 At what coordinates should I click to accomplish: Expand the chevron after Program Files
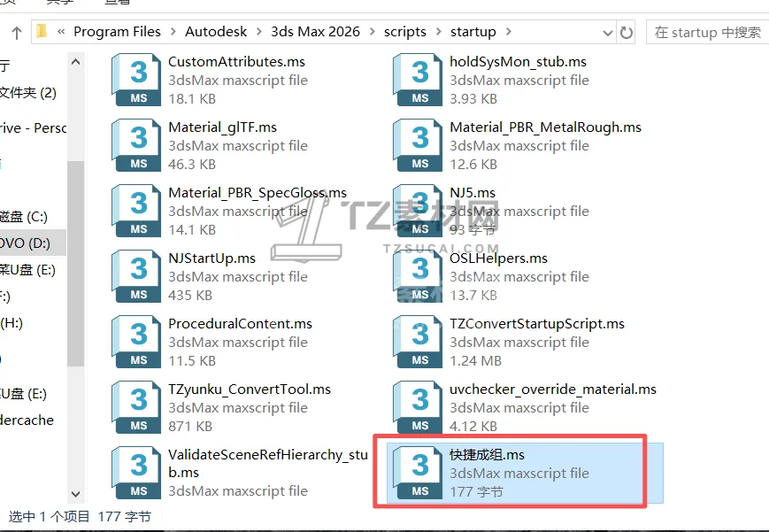(173, 32)
